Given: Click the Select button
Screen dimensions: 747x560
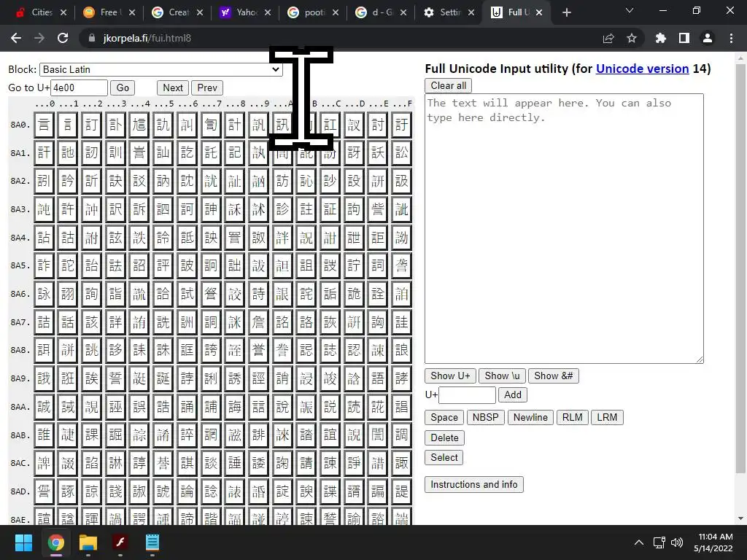Looking at the screenshot, I should pos(444,458).
